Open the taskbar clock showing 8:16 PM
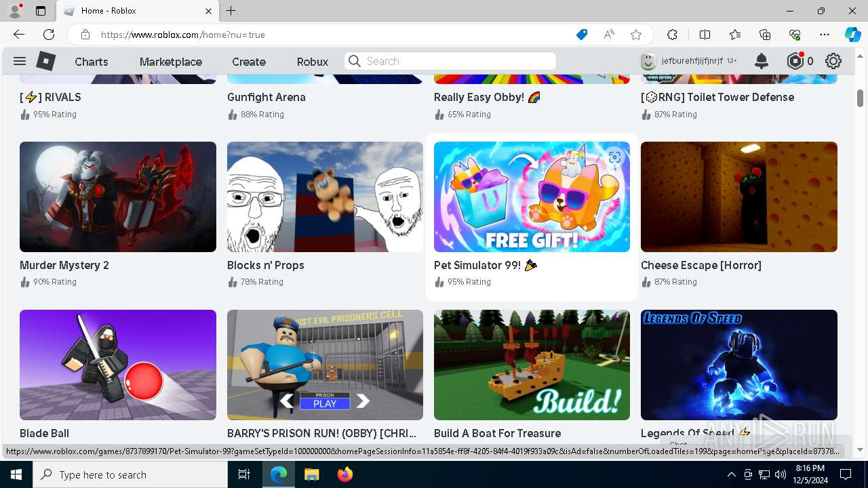The width and height of the screenshot is (868, 488). tap(810, 474)
